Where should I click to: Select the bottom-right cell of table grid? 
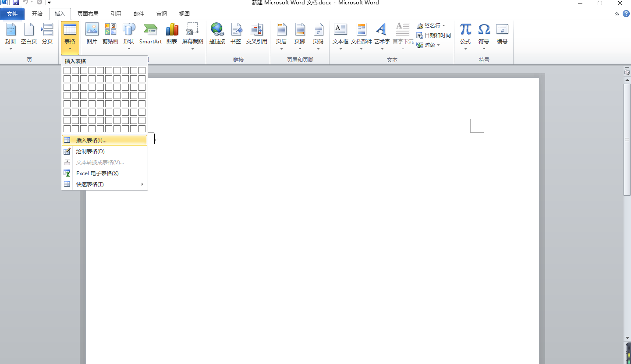pyautogui.click(x=142, y=129)
